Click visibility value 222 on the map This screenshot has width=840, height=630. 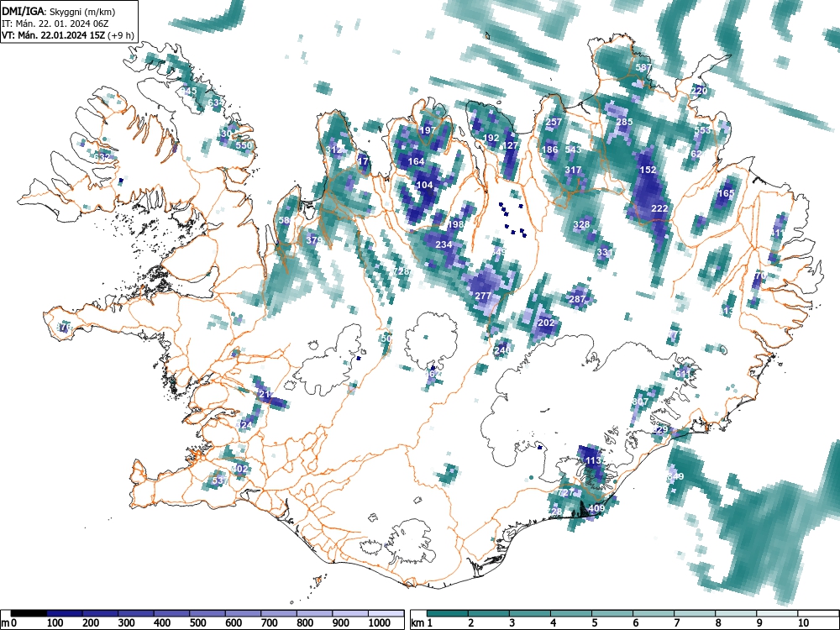[x=659, y=208]
